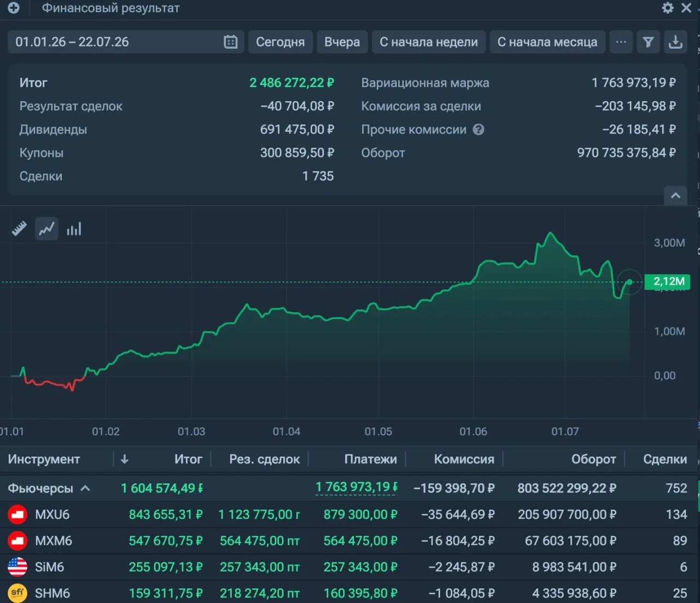The height and width of the screenshot is (603, 700).
Task: Open the filter funnel icon
Action: (x=648, y=42)
